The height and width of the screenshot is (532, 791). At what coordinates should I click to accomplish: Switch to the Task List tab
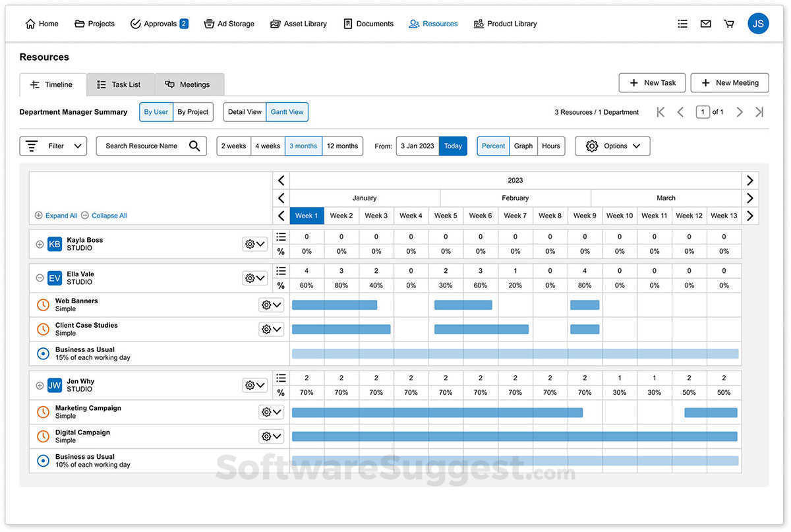click(119, 84)
